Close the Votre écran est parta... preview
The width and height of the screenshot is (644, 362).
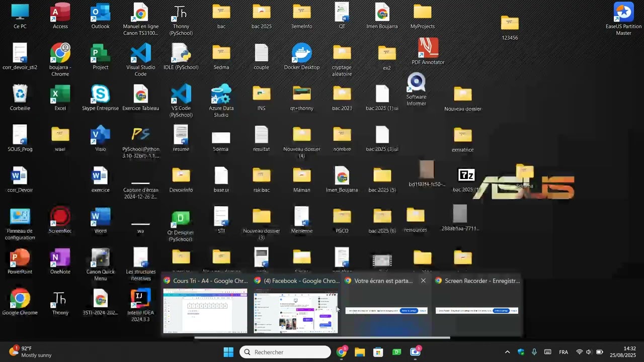423,281
